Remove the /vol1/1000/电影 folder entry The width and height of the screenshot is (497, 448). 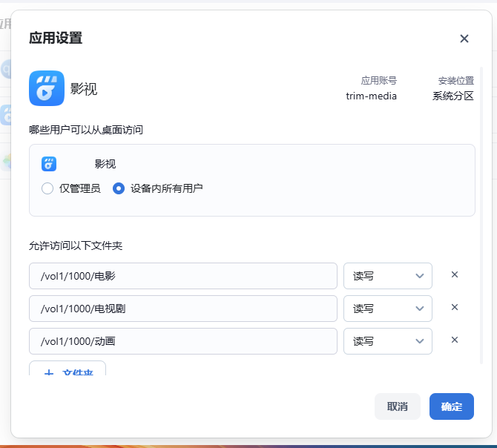[455, 275]
